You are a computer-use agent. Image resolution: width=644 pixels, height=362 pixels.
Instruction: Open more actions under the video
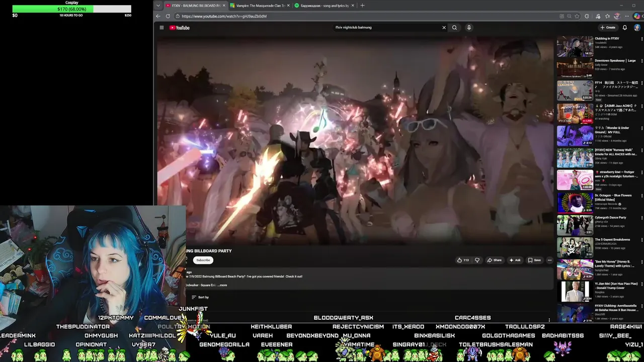pyautogui.click(x=549, y=260)
